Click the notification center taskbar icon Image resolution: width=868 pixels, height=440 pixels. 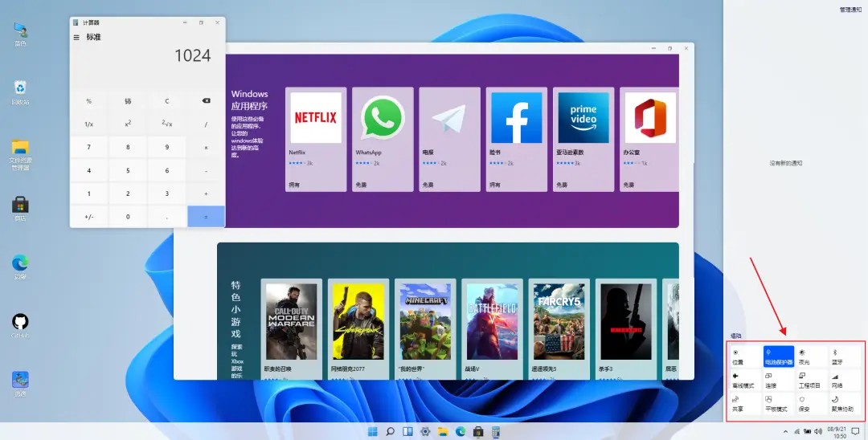(x=855, y=432)
